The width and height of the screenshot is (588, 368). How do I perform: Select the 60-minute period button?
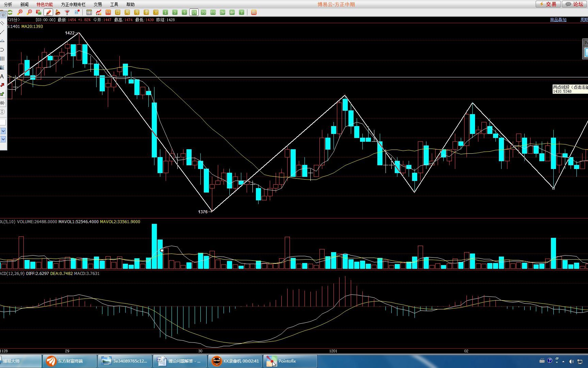pyautogui.click(x=213, y=12)
